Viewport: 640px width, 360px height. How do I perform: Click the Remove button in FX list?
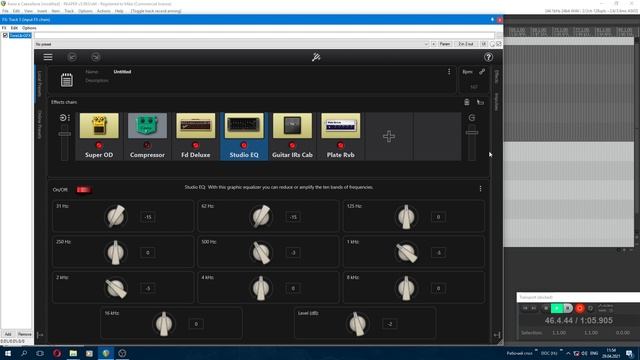click(x=24, y=334)
